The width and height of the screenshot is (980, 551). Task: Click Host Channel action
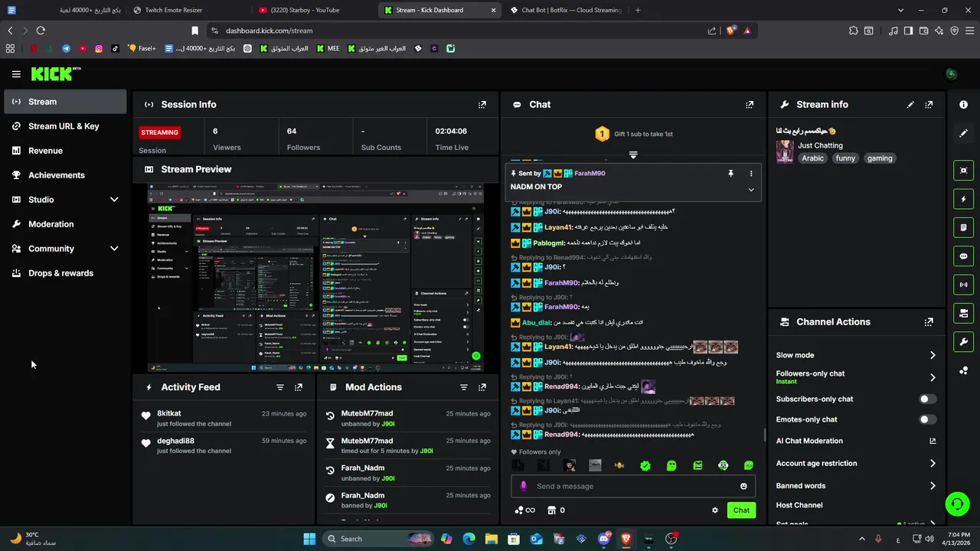(799, 505)
